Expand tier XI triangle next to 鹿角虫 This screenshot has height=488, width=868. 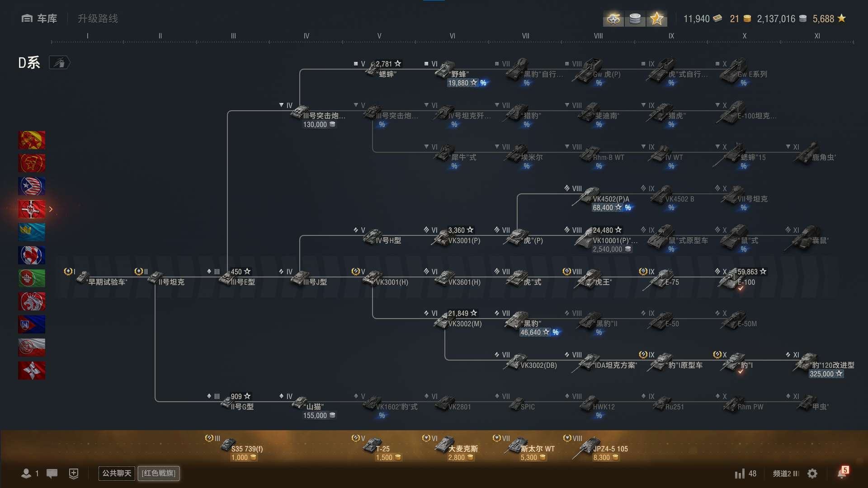coord(788,147)
